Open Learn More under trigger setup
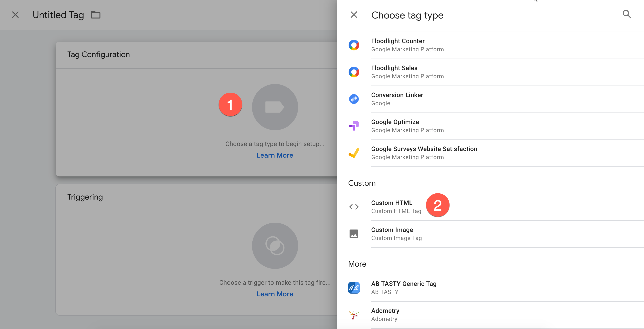 coord(275,294)
